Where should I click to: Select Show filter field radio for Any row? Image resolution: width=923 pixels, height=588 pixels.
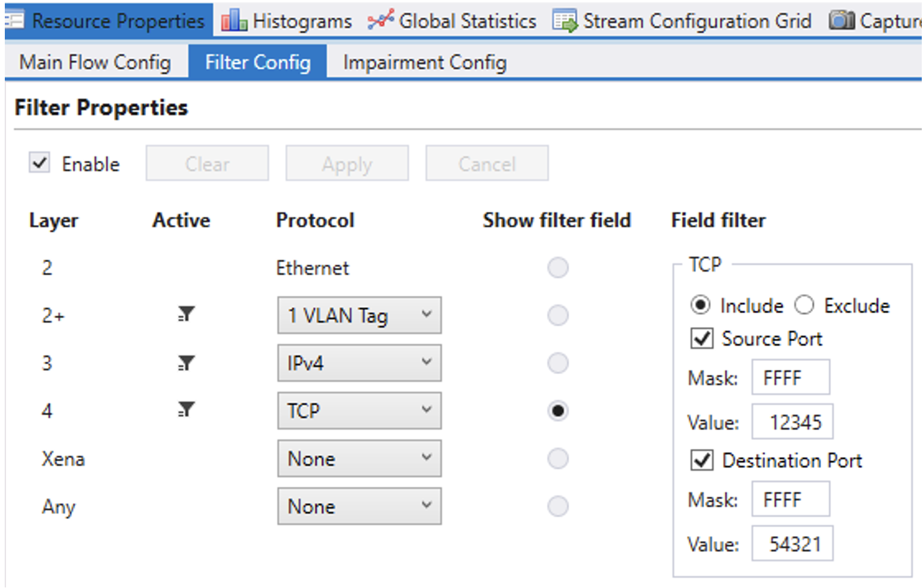(x=558, y=506)
